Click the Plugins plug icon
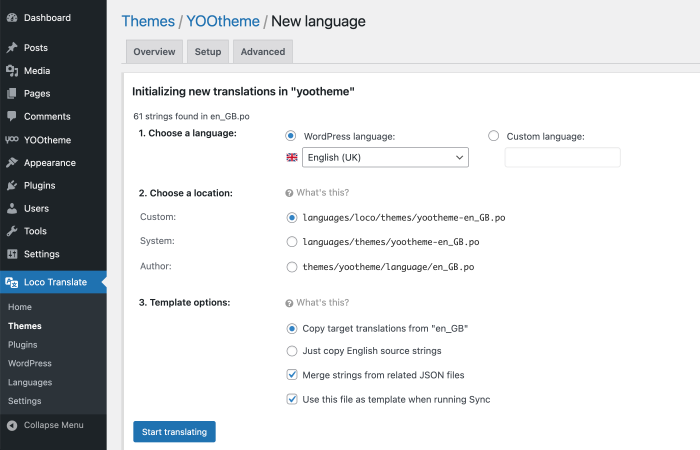 12,185
